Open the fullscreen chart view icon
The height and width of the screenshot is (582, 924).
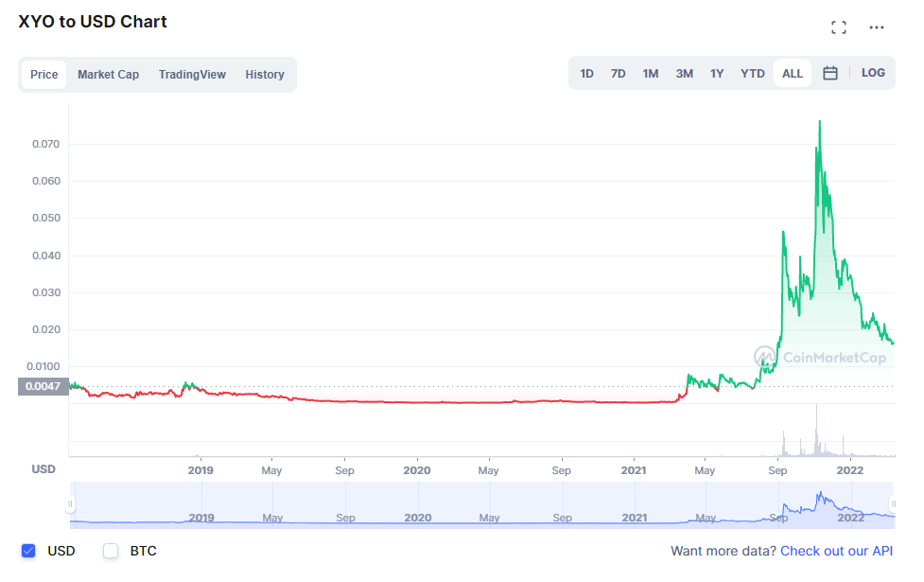tap(839, 27)
